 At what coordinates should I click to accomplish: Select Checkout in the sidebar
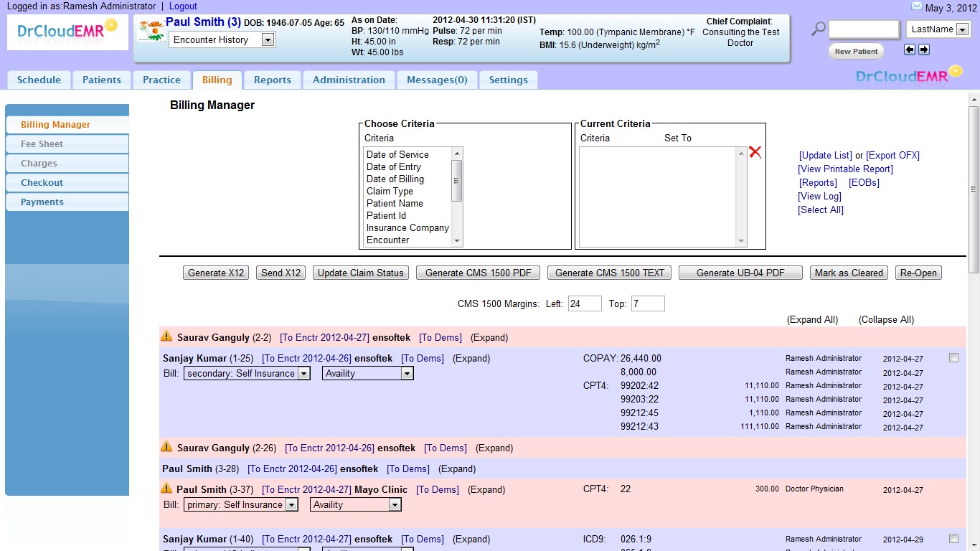[x=67, y=183]
